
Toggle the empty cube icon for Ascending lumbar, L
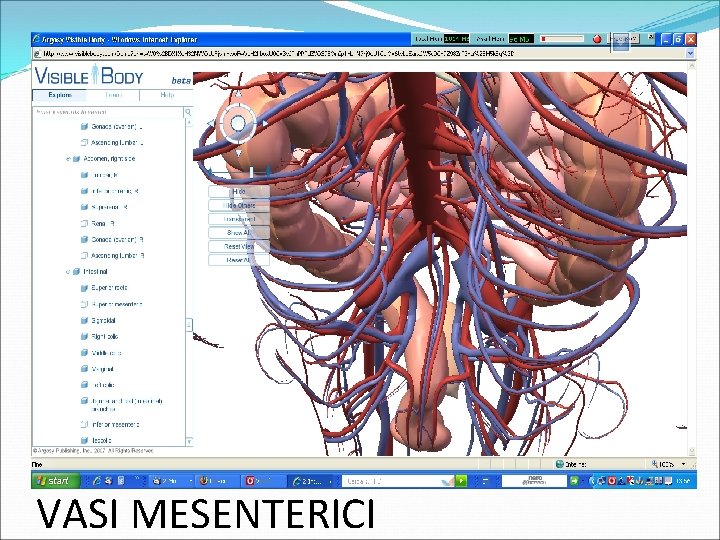coord(84,143)
